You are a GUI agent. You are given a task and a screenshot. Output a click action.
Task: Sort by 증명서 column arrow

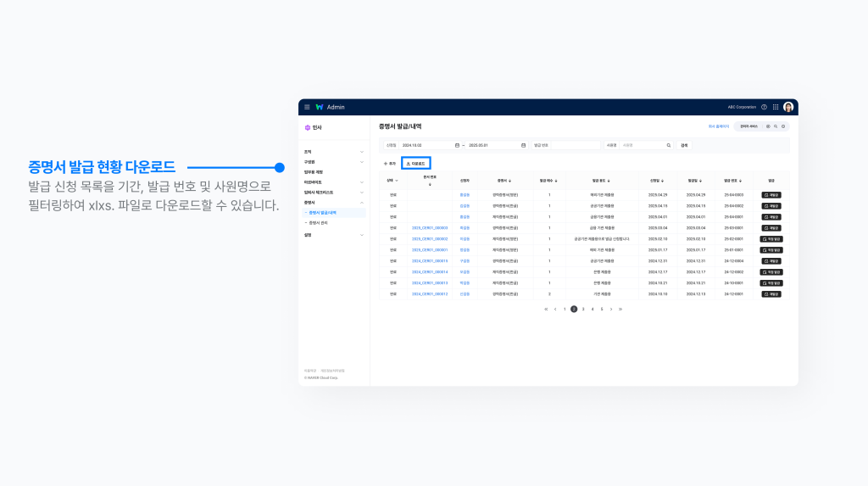[x=509, y=181]
